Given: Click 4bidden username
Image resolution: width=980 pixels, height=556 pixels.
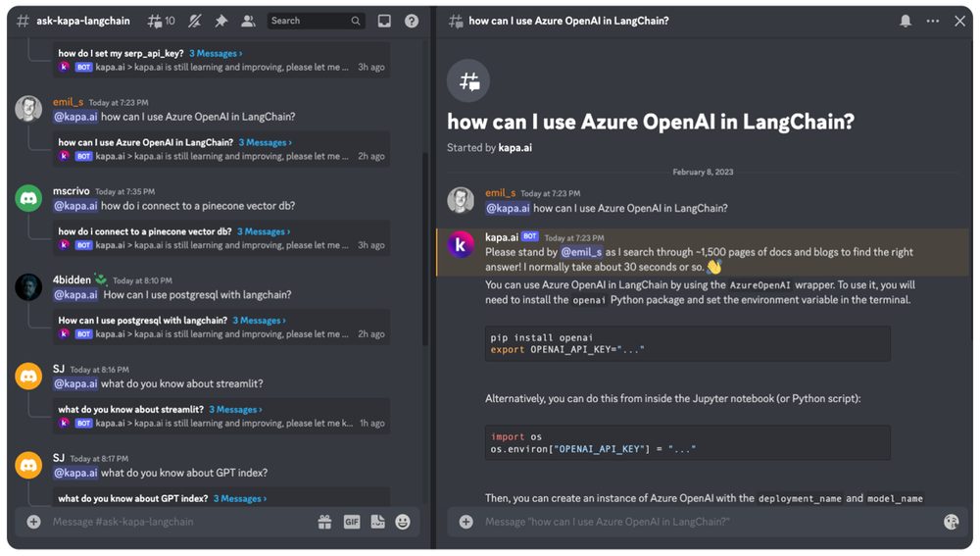Looking at the screenshot, I should (72, 280).
